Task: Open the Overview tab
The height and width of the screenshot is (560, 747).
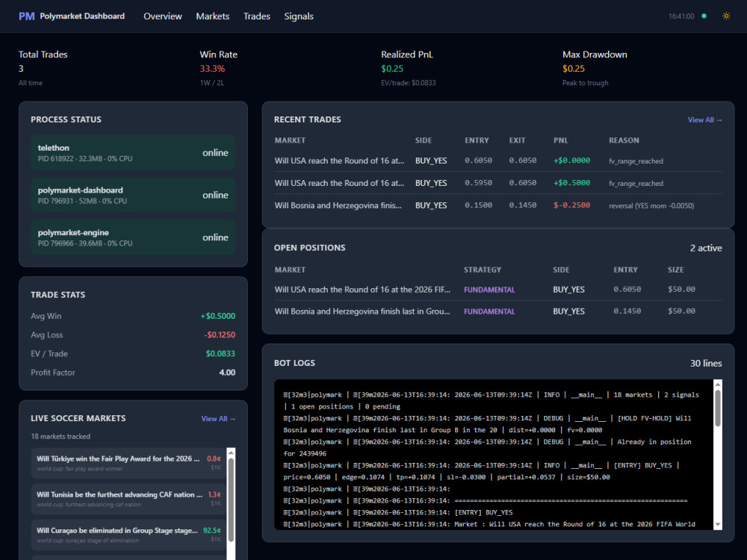Action: tap(162, 16)
